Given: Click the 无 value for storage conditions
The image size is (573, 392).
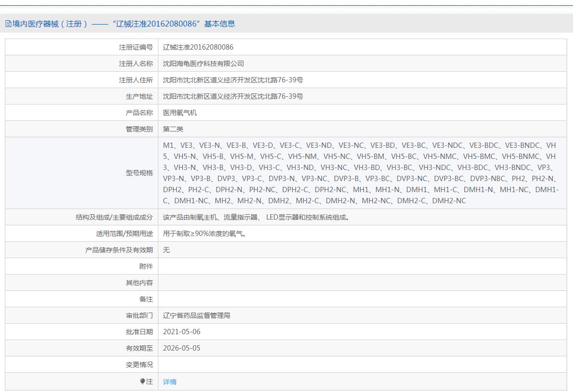Looking at the screenshot, I should pyautogui.click(x=166, y=250).
